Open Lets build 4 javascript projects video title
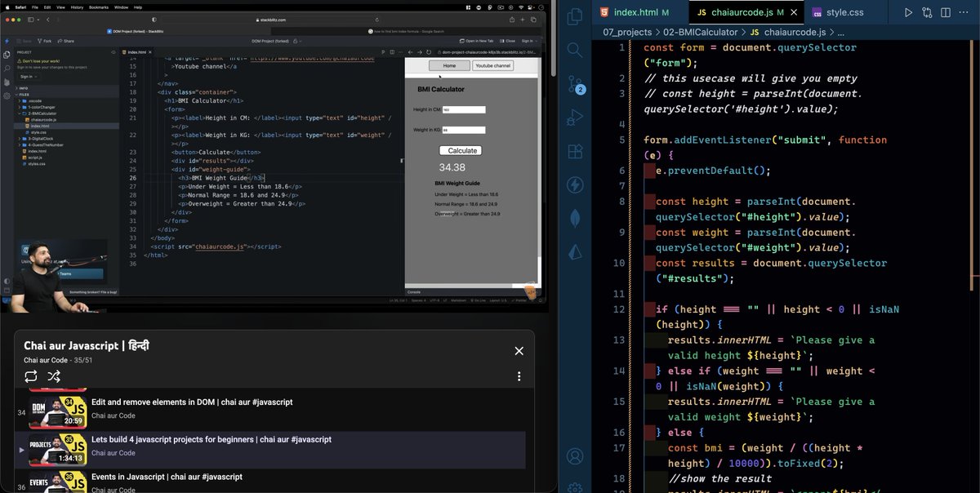 point(212,439)
